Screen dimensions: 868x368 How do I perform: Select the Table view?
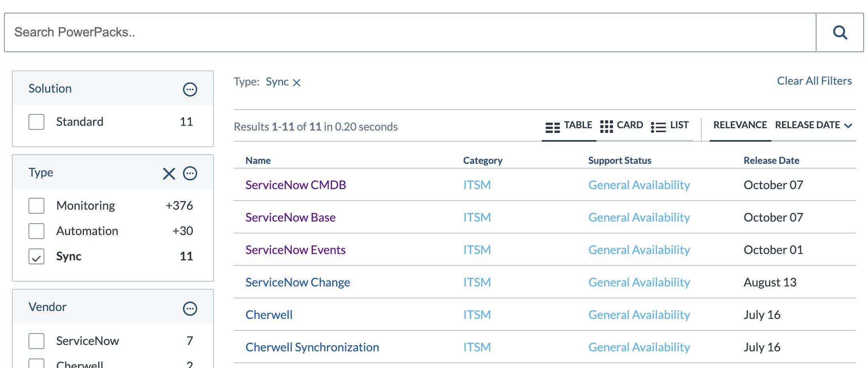[569, 126]
